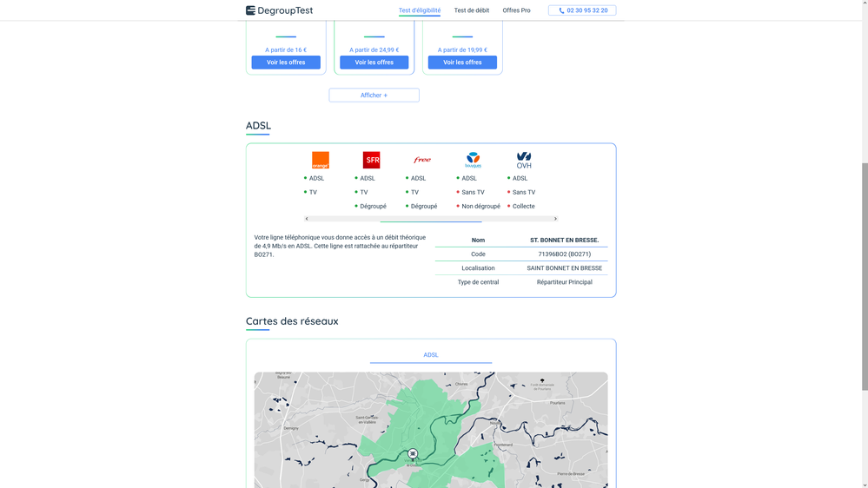This screenshot has width=868, height=488.
Task: Select the 'ADSL' section heading
Action: [x=259, y=126]
